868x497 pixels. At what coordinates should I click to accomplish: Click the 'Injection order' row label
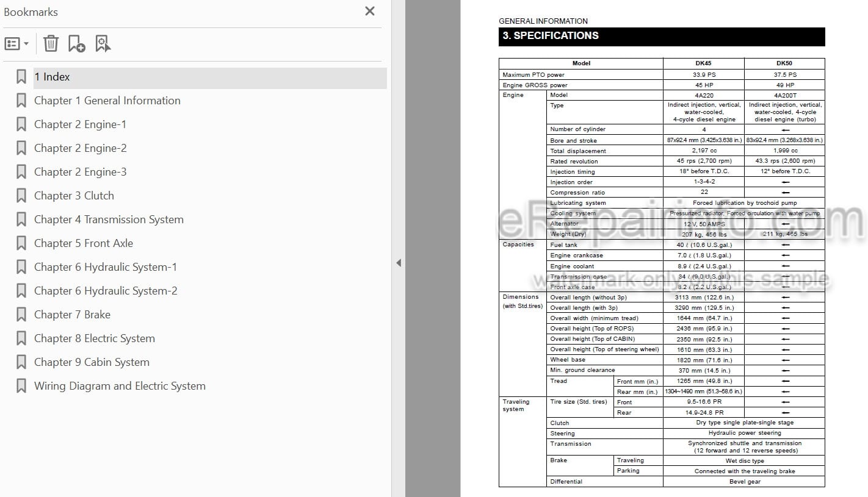(571, 182)
